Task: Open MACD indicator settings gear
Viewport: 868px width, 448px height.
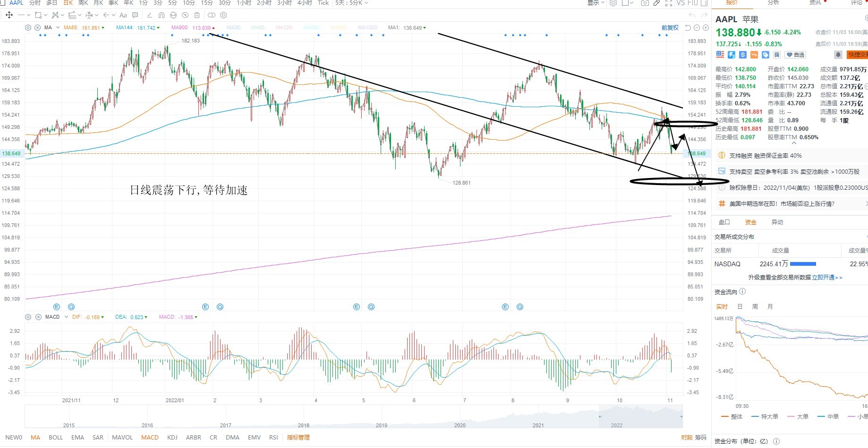Action: point(28,317)
